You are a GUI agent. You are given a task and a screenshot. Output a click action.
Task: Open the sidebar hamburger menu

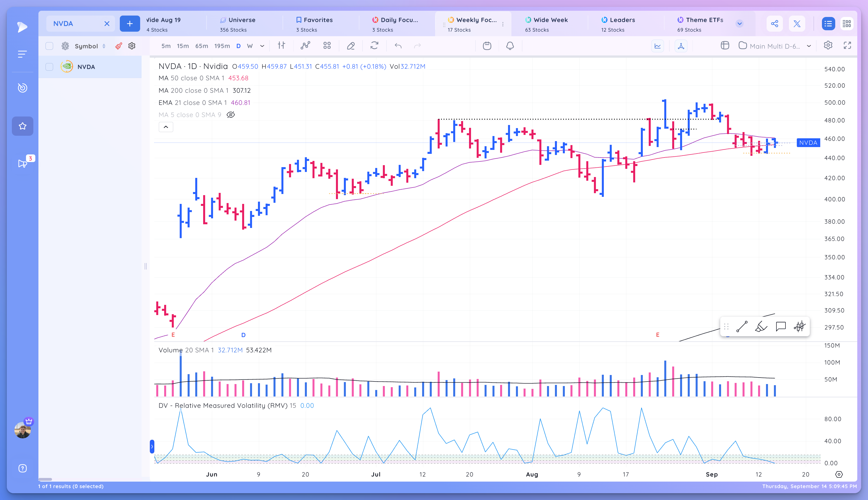point(22,54)
